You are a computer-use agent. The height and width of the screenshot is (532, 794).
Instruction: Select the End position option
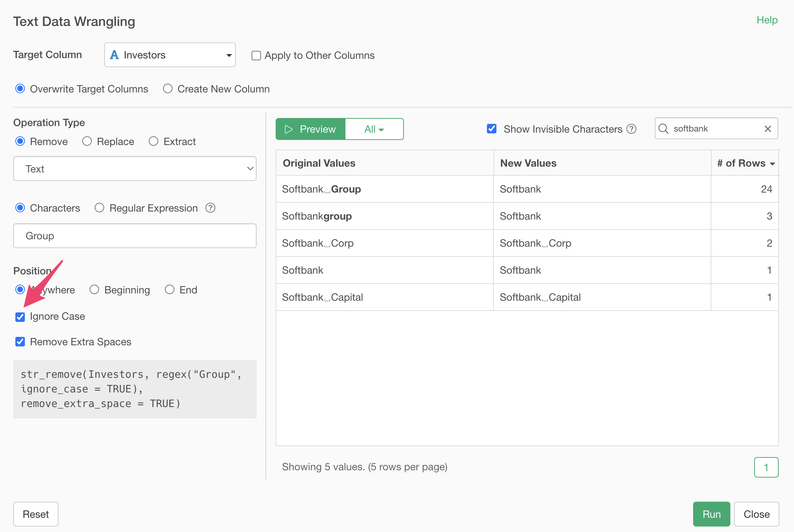pyautogui.click(x=170, y=290)
